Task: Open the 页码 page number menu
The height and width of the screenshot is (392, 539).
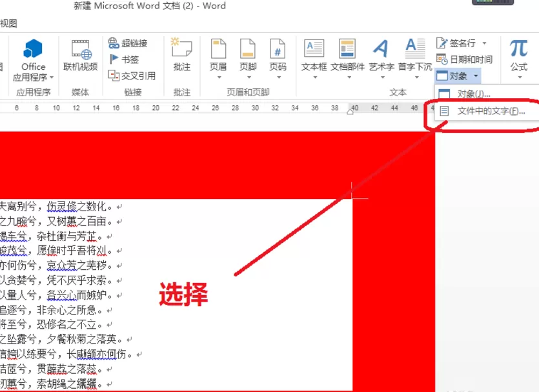Action: 278,54
